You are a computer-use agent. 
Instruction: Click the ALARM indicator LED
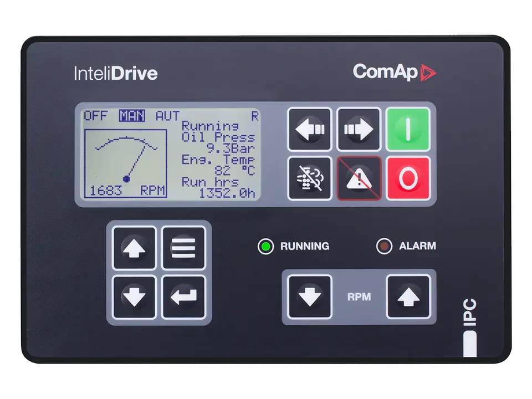(x=384, y=246)
